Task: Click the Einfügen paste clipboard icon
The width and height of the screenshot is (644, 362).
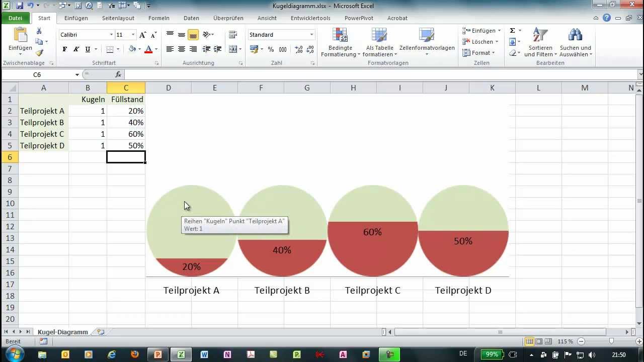Action: (20, 35)
